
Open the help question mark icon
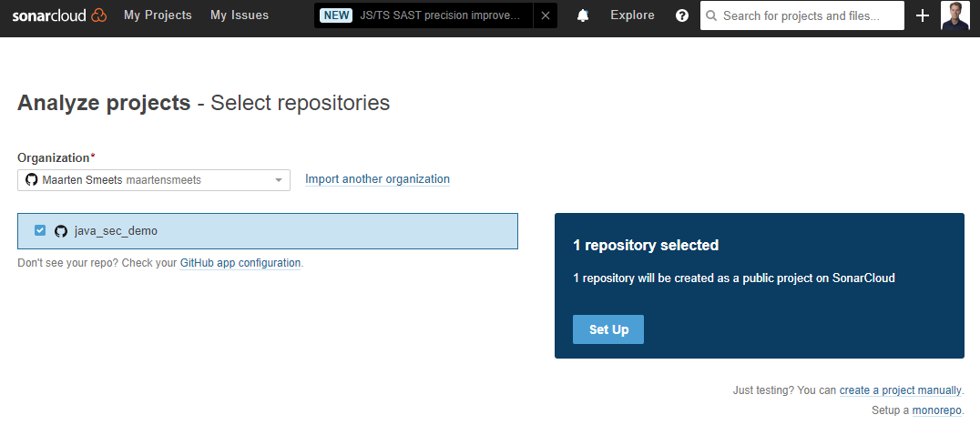click(x=682, y=15)
